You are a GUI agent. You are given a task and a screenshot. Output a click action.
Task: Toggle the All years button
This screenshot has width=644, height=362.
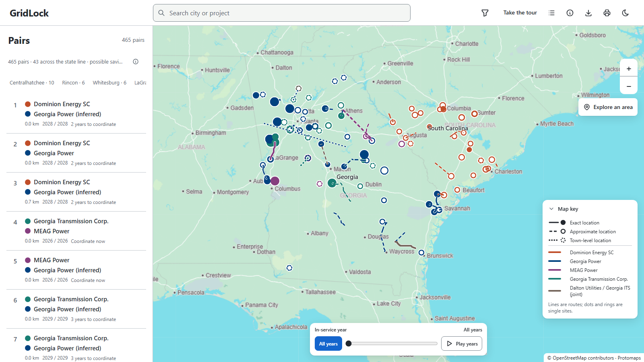coord(328,343)
